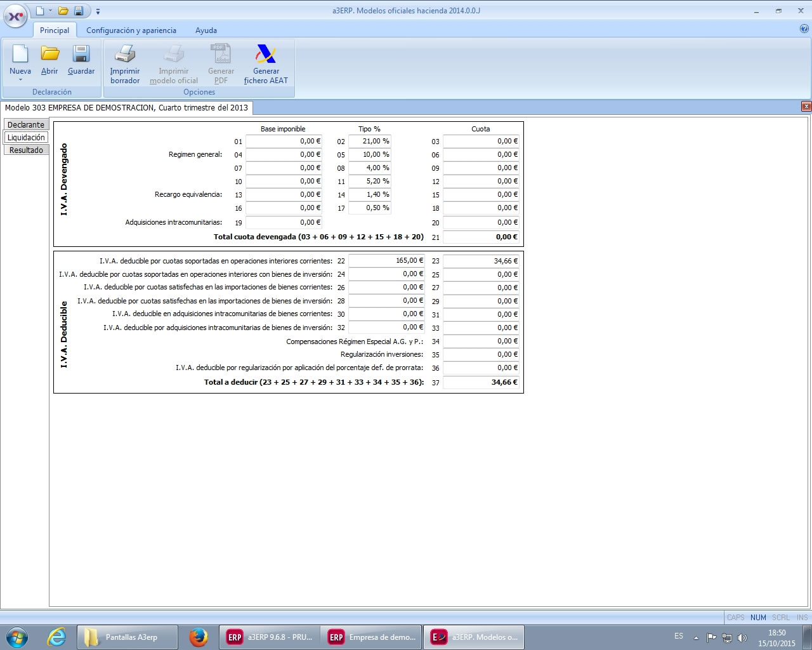Click Windows Start button
Image resolution: width=812 pixels, height=650 pixels.
[16, 637]
